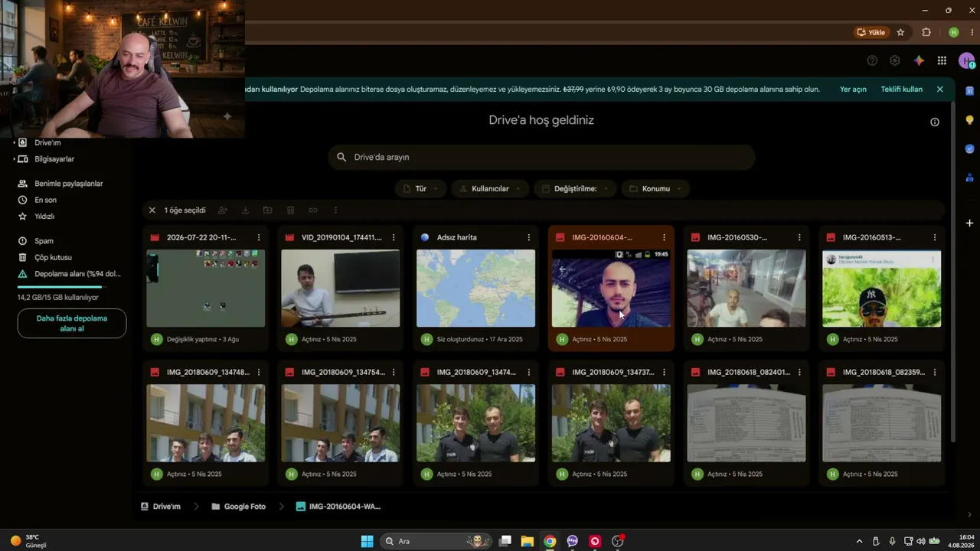Click the share (add person) toolbar icon
Viewport: 980px width, 551px height.
(223, 210)
